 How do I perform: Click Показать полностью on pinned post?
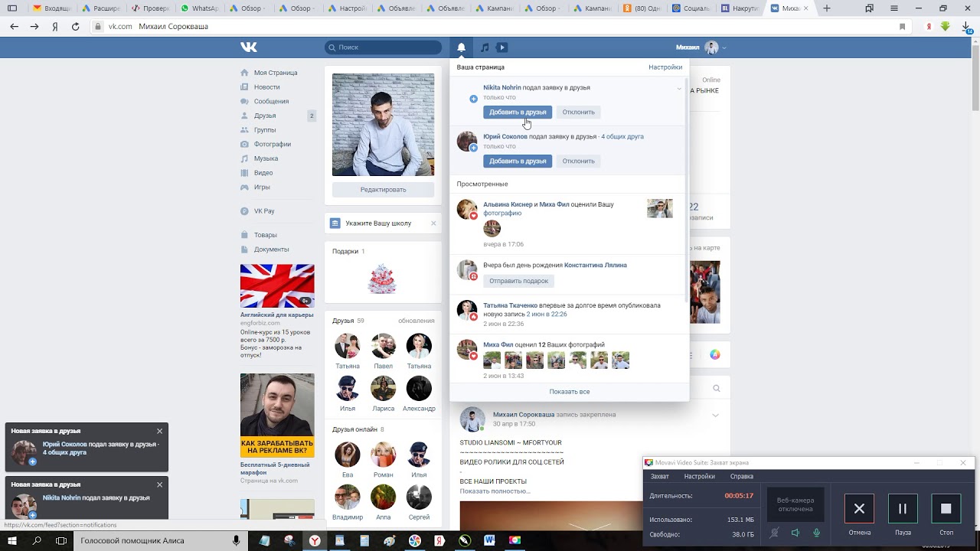[x=494, y=491]
